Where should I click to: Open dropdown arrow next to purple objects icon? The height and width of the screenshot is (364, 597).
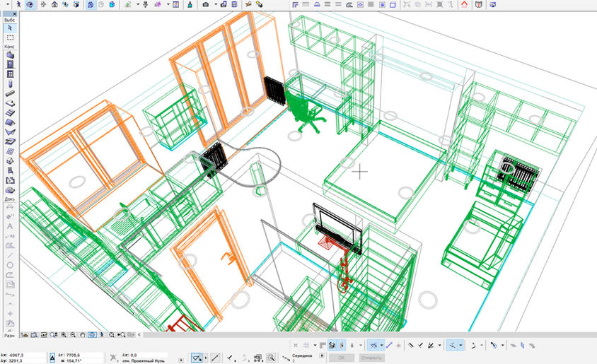(168, 4)
